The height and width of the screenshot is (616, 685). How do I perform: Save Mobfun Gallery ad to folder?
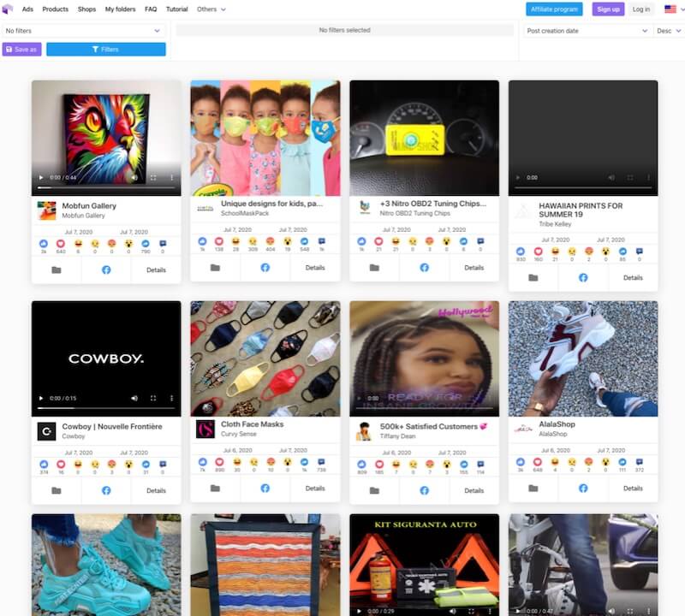(57, 270)
